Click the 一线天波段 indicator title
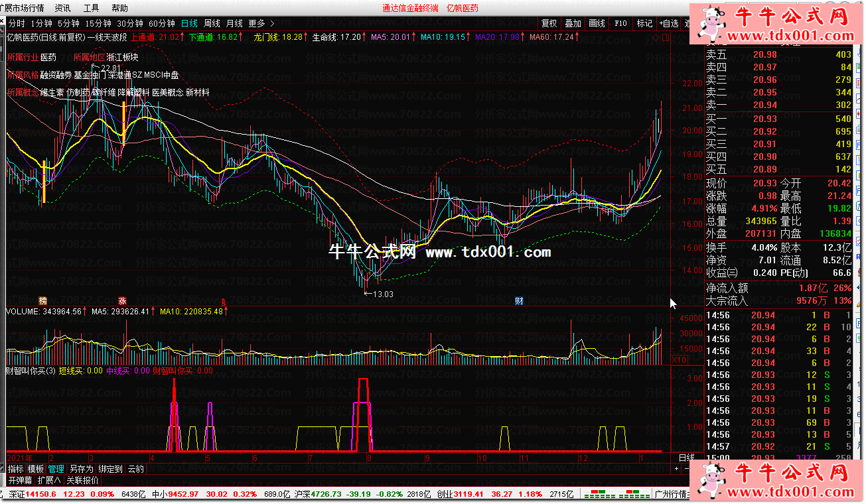Image resolution: width=866 pixels, height=504 pixels. [108, 37]
